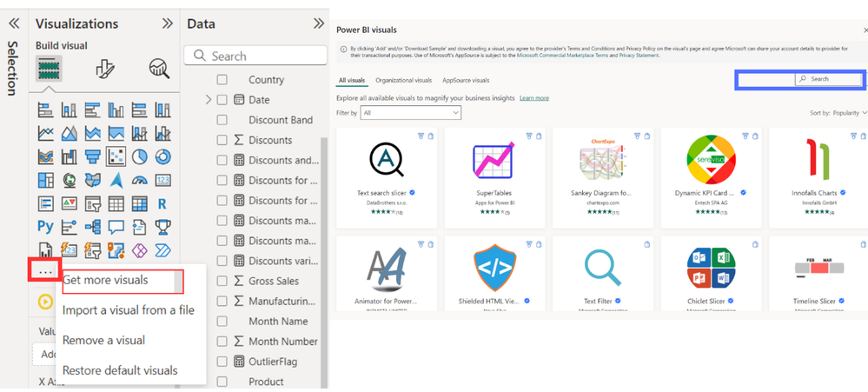Choose the pie chart visual icon
Image resolution: width=868 pixels, height=392 pixels.
(x=140, y=156)
